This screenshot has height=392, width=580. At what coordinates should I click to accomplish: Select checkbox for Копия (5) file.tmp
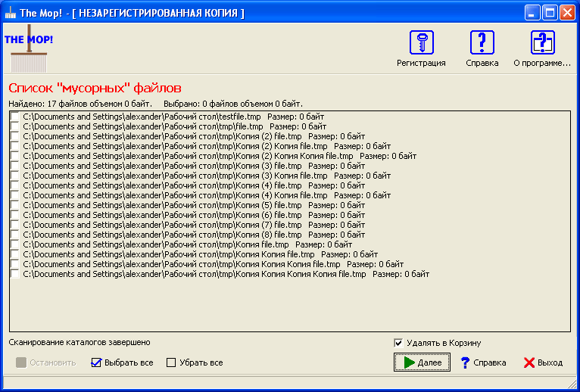tap(14, 205)
